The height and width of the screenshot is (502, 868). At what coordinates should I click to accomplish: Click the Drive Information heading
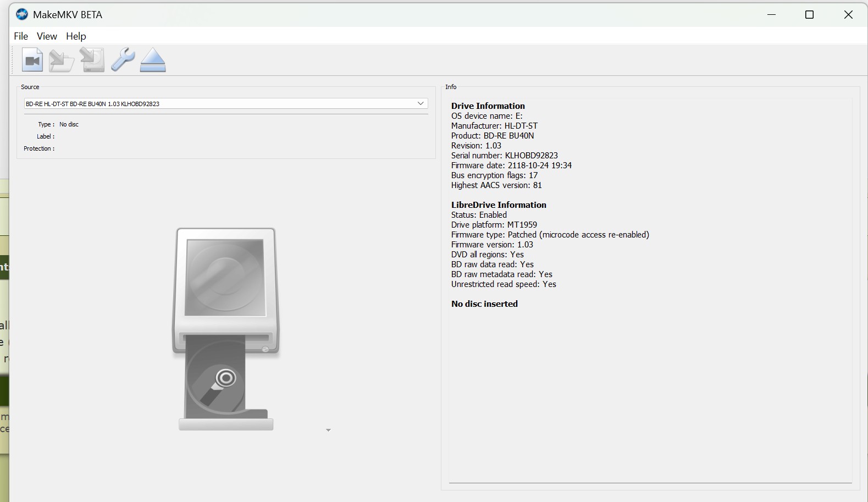tap(488, 106)
